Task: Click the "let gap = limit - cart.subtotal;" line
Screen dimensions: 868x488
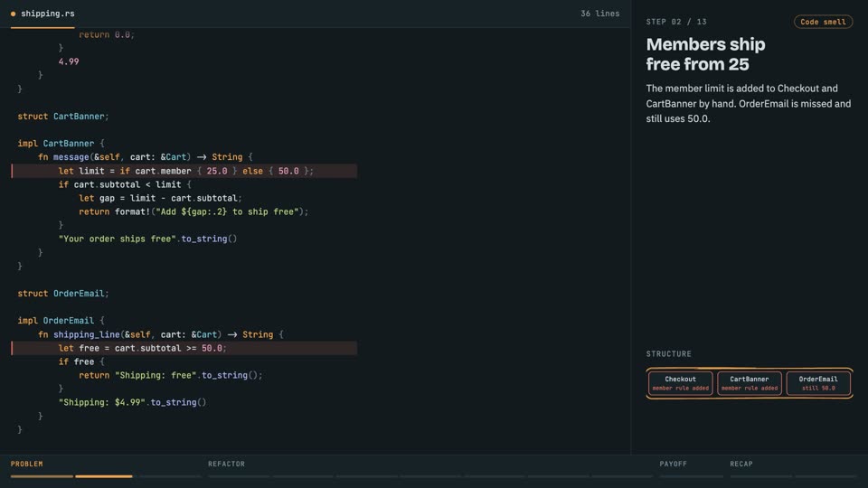Action: [x=161, y=198]
